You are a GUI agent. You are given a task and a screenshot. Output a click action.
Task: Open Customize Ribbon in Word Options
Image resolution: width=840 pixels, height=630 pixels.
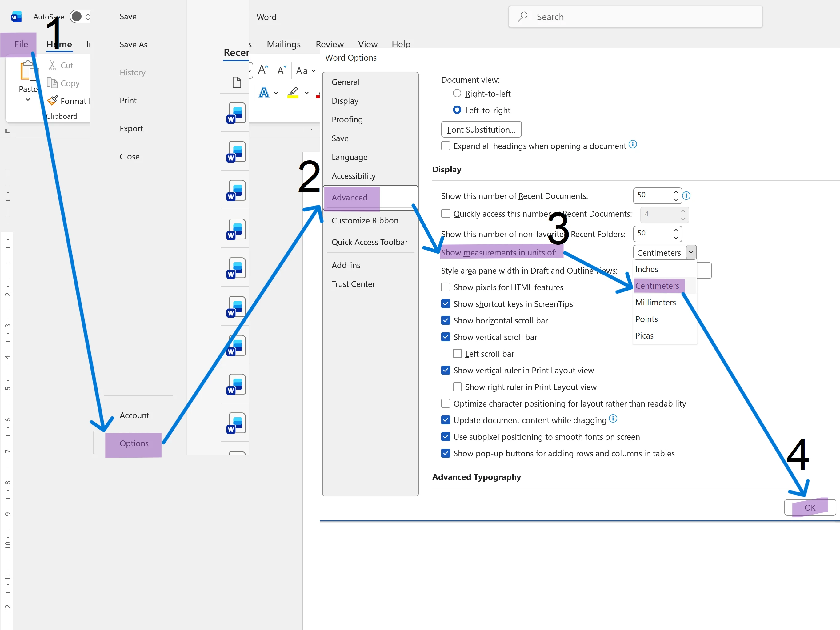pos(365,221)
